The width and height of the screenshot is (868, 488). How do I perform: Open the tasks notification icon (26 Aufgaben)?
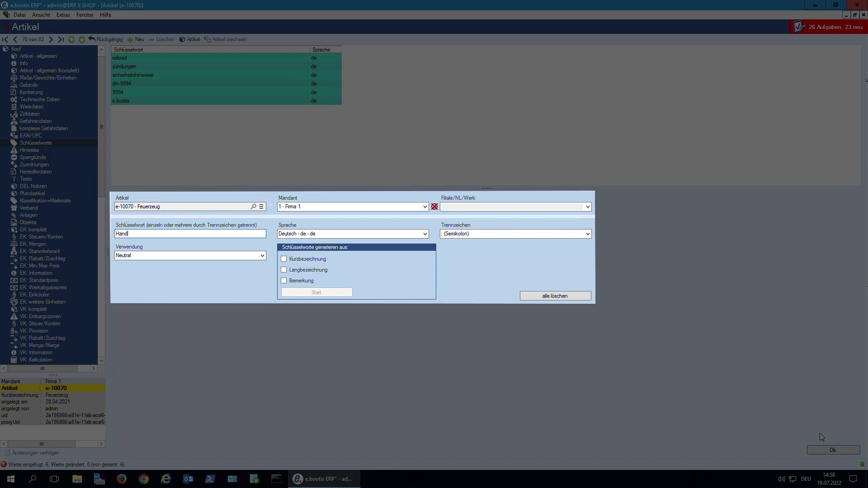[x=799, y=27]
